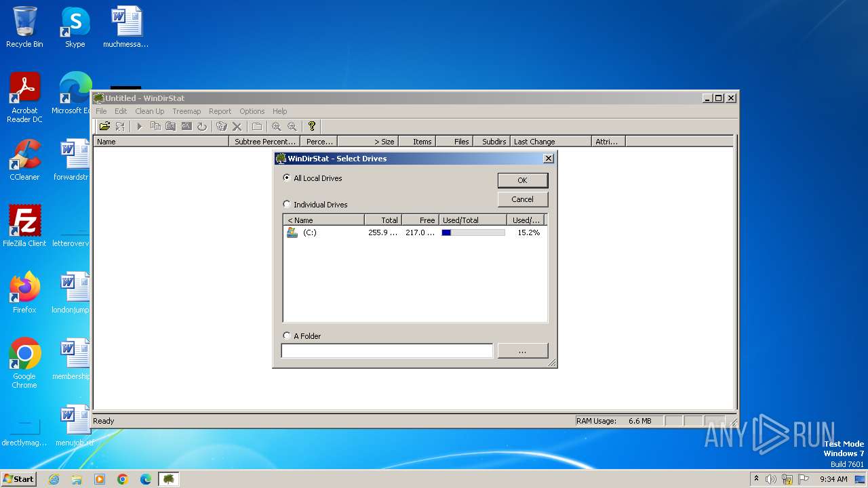Click the Explorer Here toolbar icon
Image resolution: width=868 pixels, height=488 pixels.
(x=171, y=126)
